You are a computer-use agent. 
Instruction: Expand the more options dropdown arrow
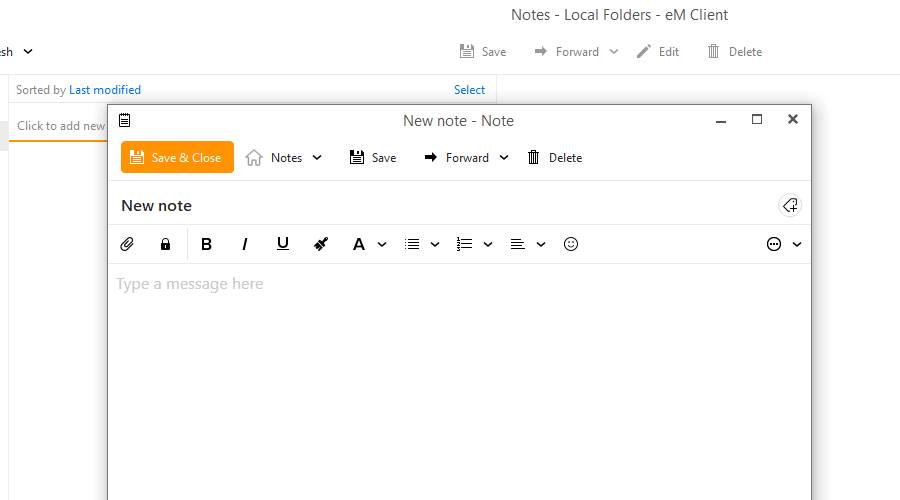(x=797, y=245)
